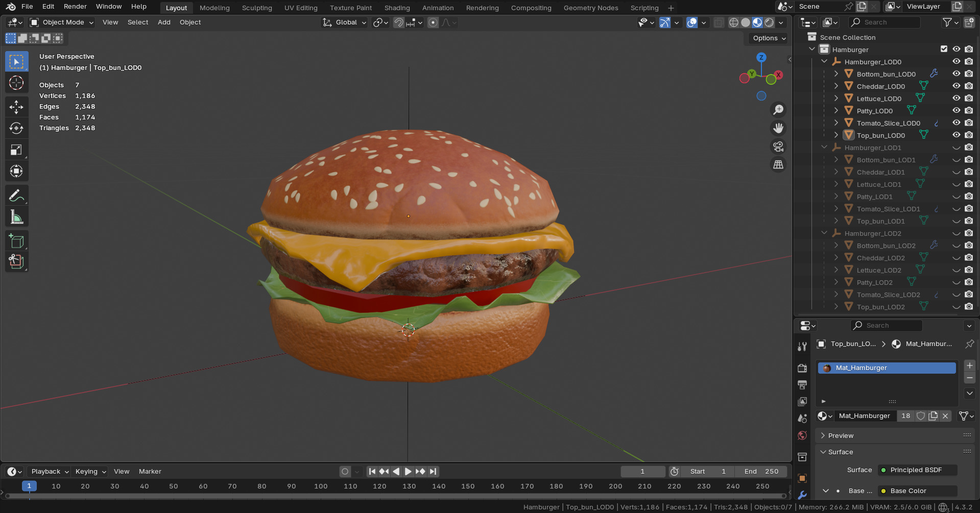Click the Principled BSDF surface button
980x513 pixels.
pos(918,470)
